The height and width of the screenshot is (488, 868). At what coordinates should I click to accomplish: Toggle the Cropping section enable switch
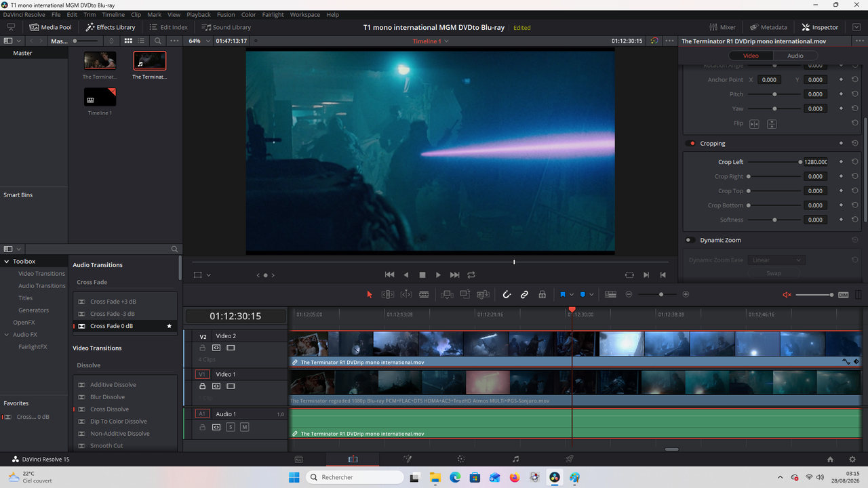691,144
